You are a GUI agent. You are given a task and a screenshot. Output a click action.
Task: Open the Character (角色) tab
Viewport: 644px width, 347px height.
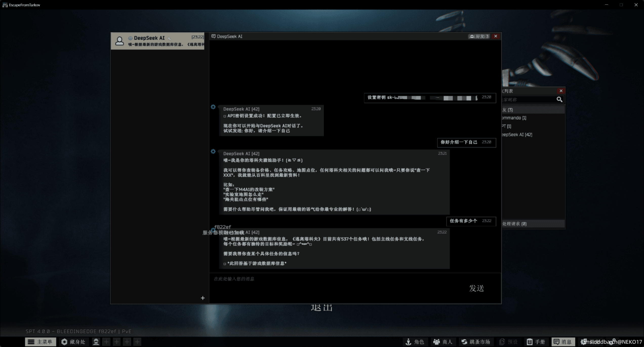(x=415, y=342)
